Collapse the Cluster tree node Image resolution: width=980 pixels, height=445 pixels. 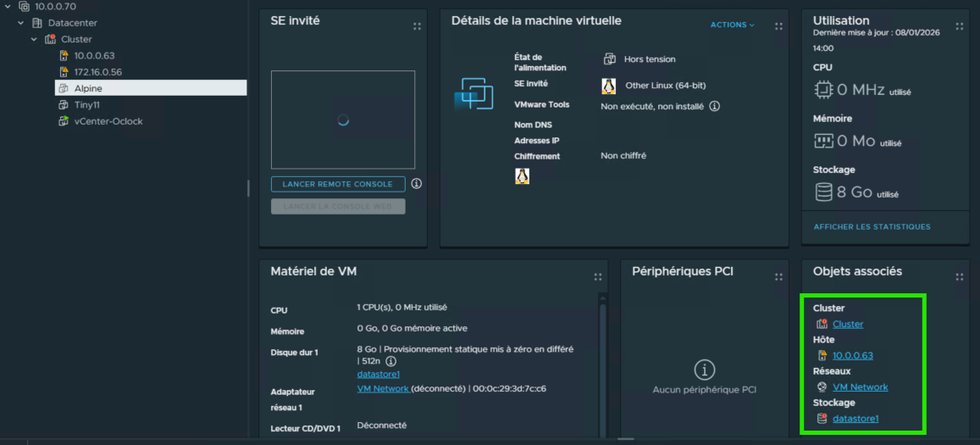tap(34, 40)
